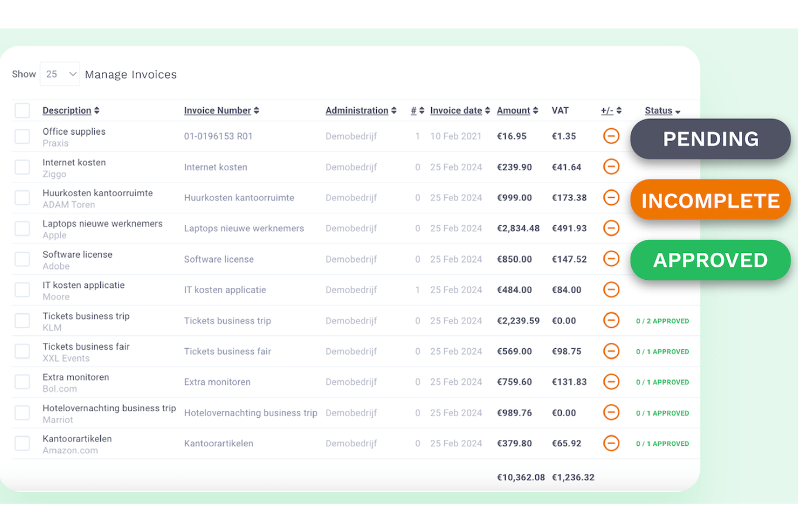The height and width of the screenshot is (532, 798).
Task: Sort by the Description column header
Action: [71, 110]
